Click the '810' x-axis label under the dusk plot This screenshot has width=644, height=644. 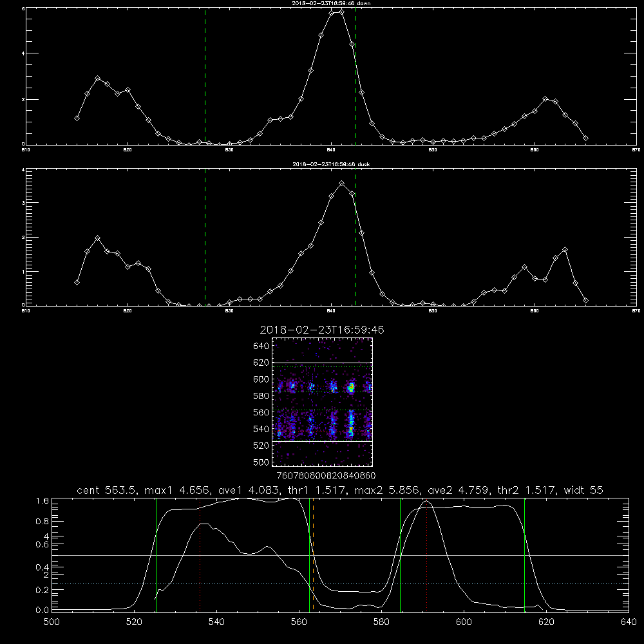26,311
